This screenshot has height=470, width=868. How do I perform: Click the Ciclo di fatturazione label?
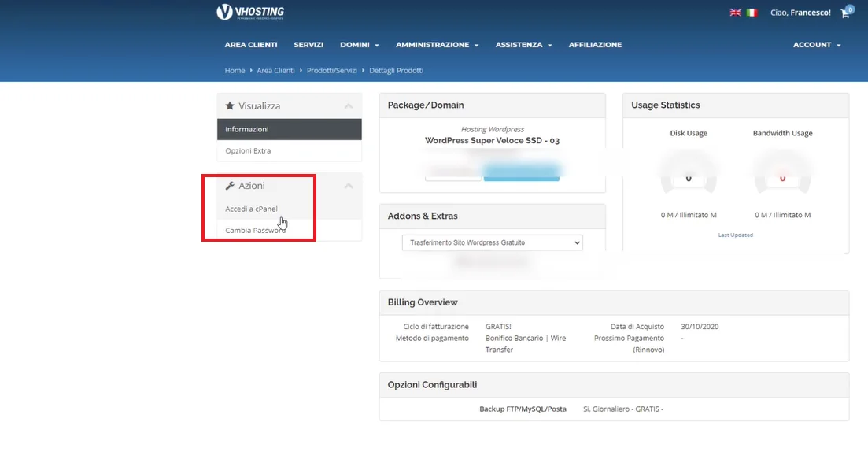click(x=436, y=327)
